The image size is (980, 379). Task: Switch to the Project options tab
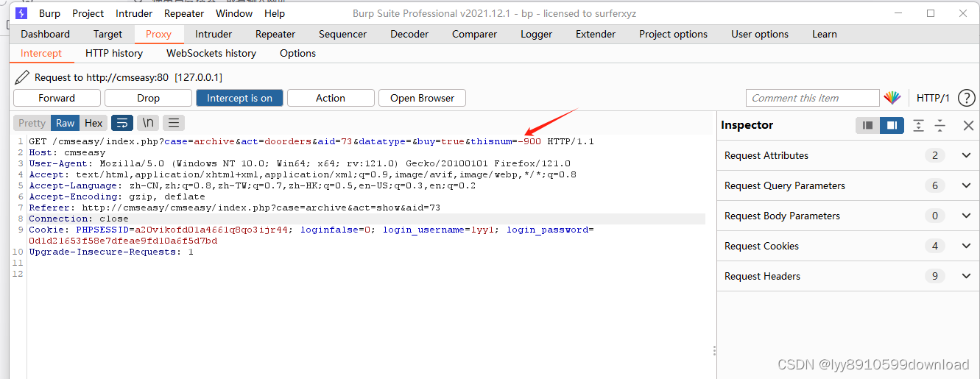(674, 34)
